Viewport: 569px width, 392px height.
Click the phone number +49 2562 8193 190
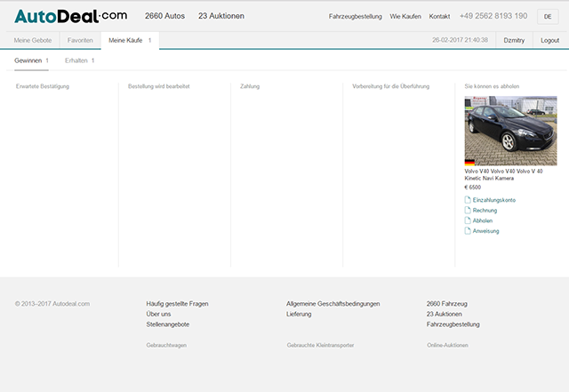point(493,16)
